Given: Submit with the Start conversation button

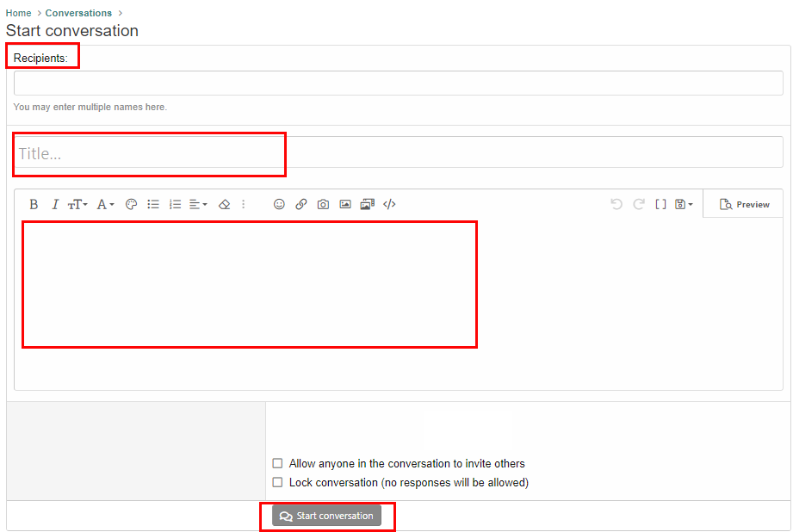Looking at the screenshot, I should click(x=326, y=516).
